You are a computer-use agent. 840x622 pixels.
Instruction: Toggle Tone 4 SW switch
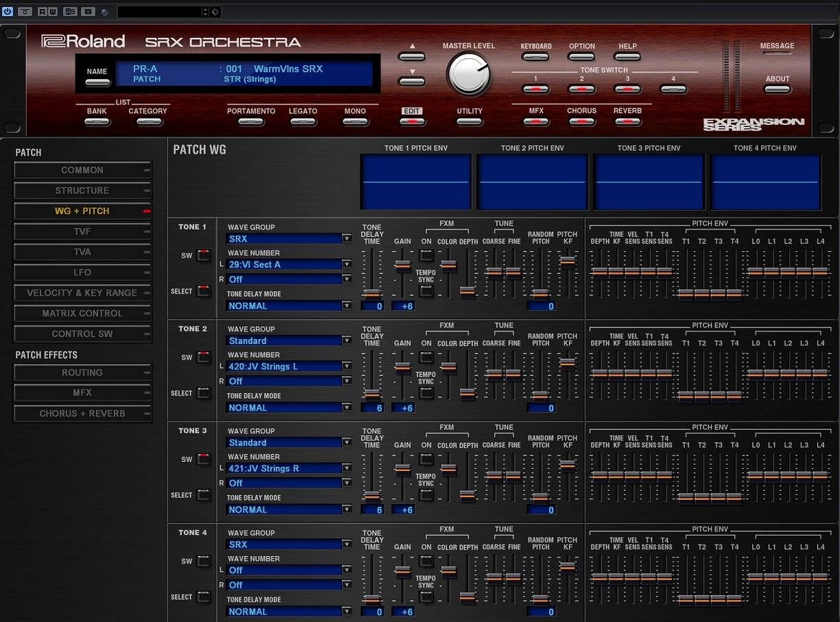[x=204, y=561]
